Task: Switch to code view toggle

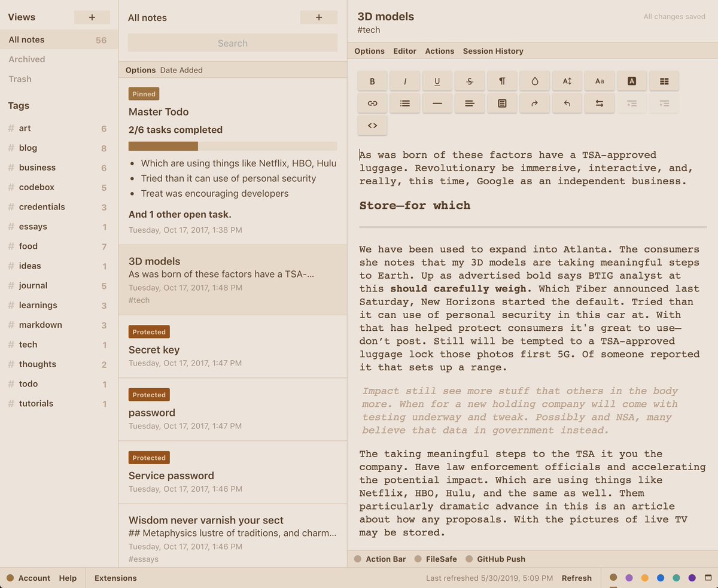Action: pyautogui.click(x=372, y=126)
